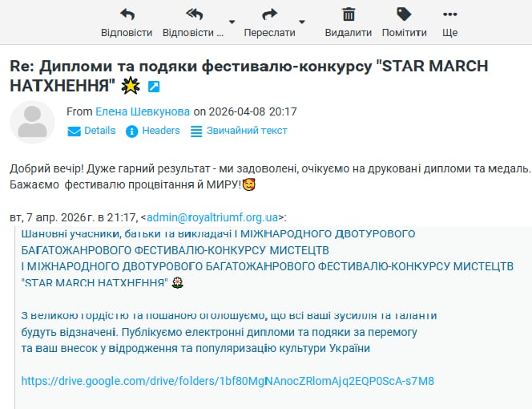This screenshot has width=532, height=409.
Task: Open the message in a new window icon
Action: point(154,86)
